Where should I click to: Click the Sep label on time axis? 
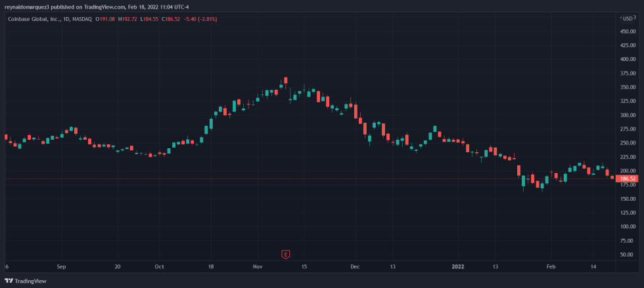[62, 267]
